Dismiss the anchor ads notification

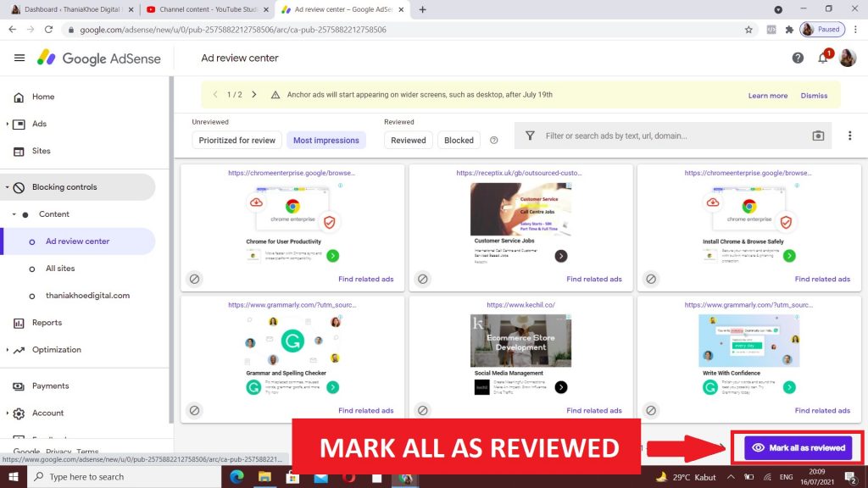(813, 95)
